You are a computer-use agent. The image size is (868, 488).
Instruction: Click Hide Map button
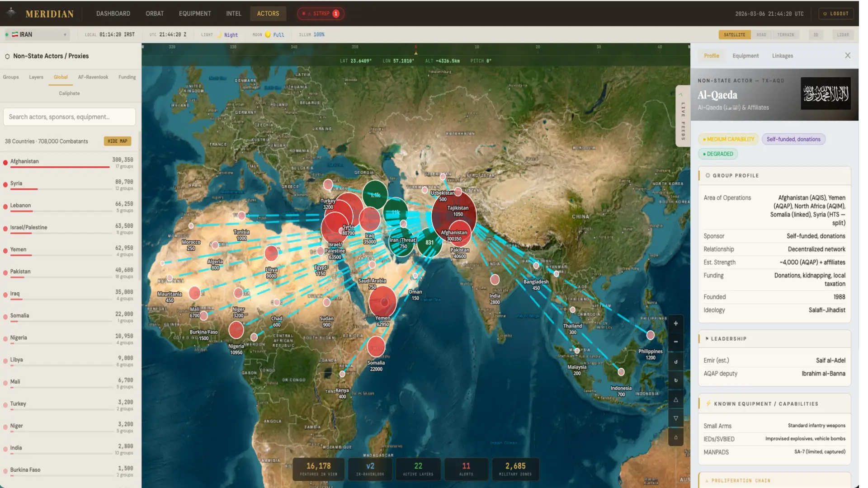[118, 141]
